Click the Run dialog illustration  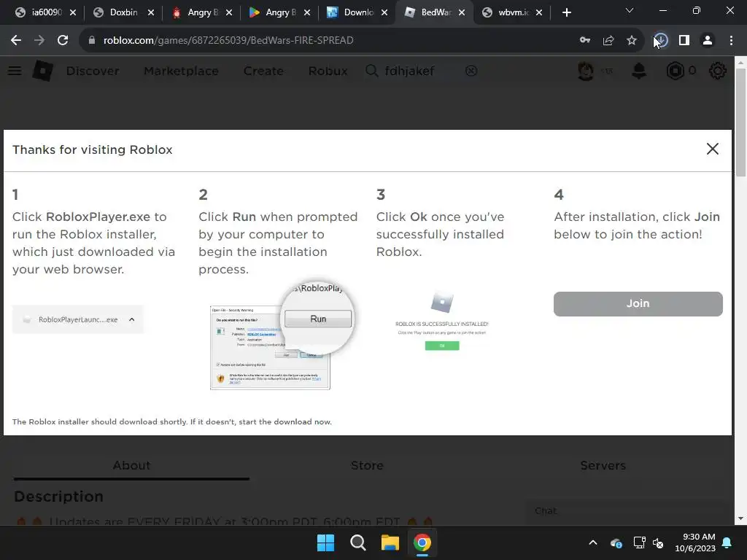coord(281,335)
